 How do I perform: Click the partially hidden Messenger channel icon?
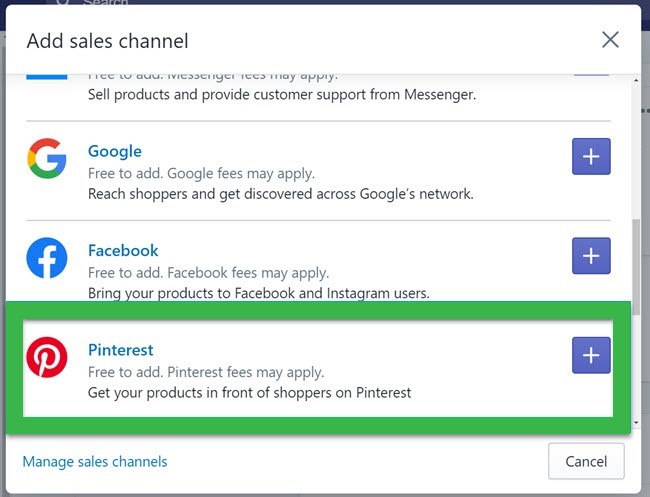(x=46, y=76)
